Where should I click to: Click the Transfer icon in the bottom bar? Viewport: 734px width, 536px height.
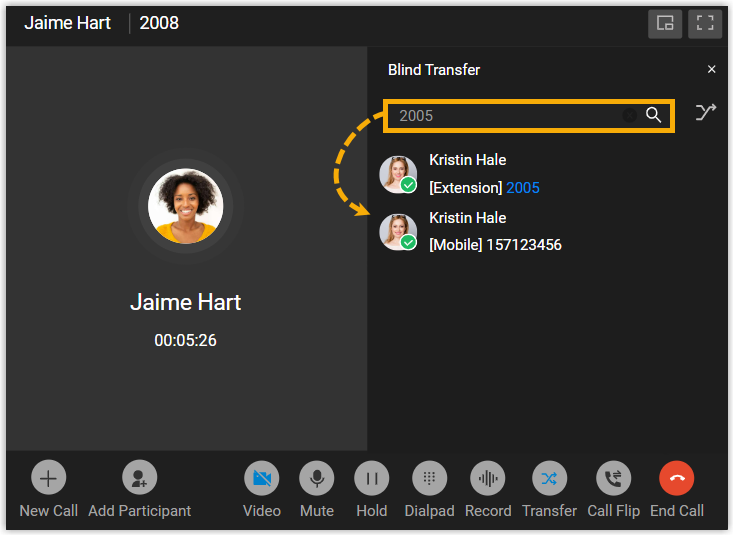click(550, 478)
